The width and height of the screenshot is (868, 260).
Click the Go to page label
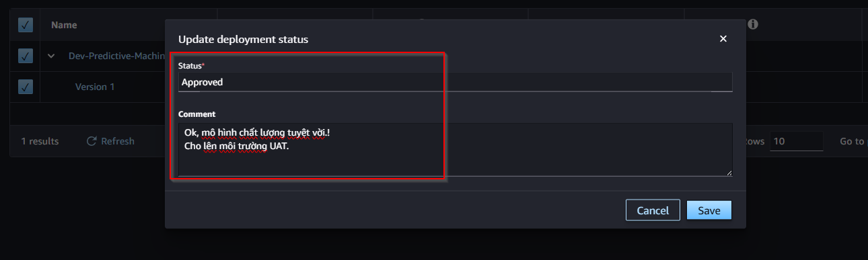pyautogui.click(x=853, y=141)
